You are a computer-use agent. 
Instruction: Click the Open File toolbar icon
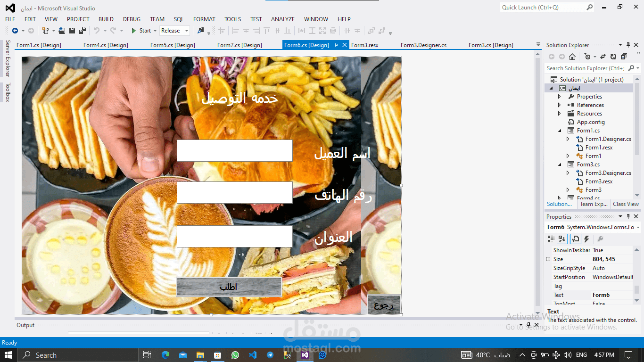click(x=62, y=31)
